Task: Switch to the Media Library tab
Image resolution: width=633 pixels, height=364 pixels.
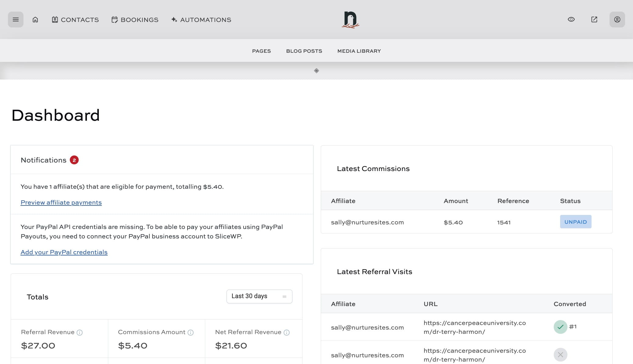Action: (359, 51)
